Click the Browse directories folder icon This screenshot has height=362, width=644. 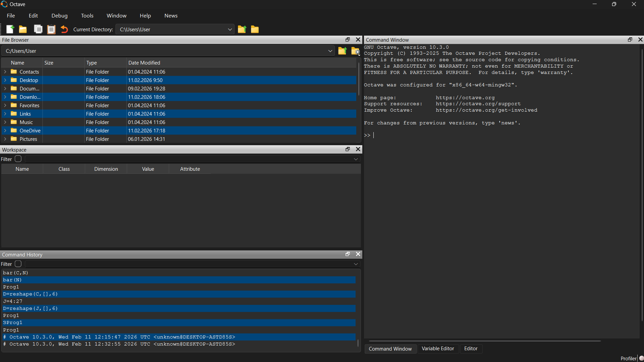coord(255,30)
